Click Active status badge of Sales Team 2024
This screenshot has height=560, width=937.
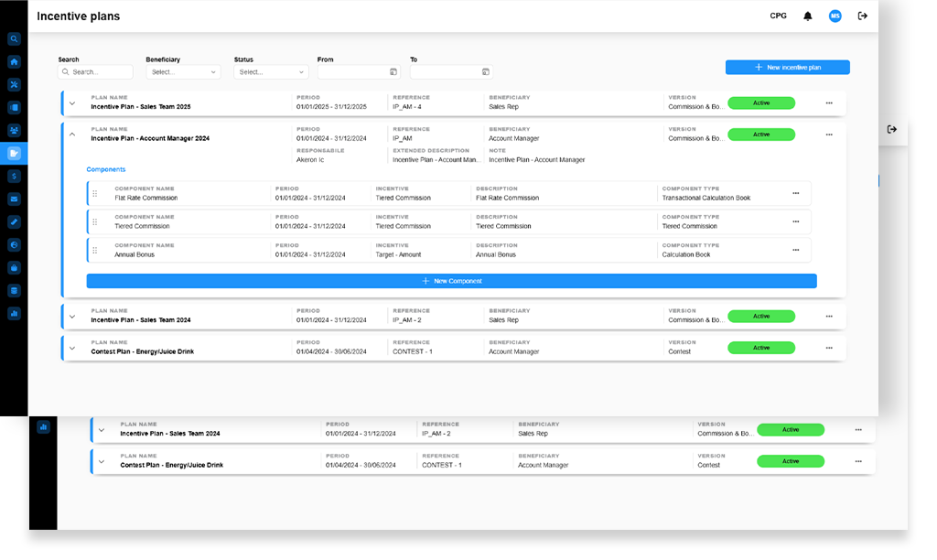[x=760, y=317]
